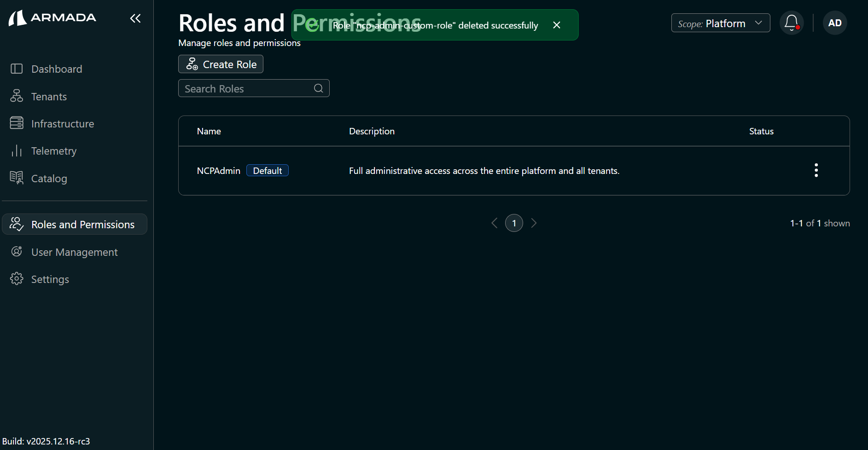The width and height of the screenshot is (868, 450).
Task: Dismiss the role deleted notification
Action: pyautogui.click(x=556, y=25)
